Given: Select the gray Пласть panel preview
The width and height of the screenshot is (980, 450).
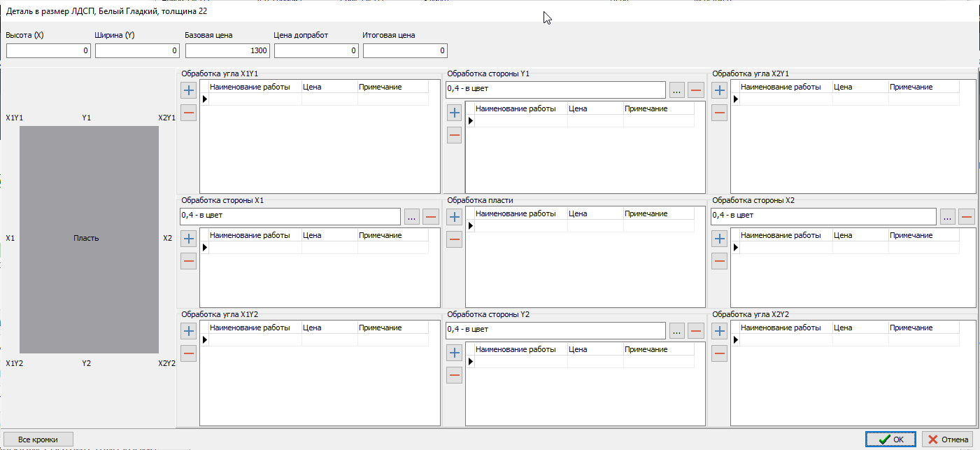Looking at the screenshot, I should 89,239.
